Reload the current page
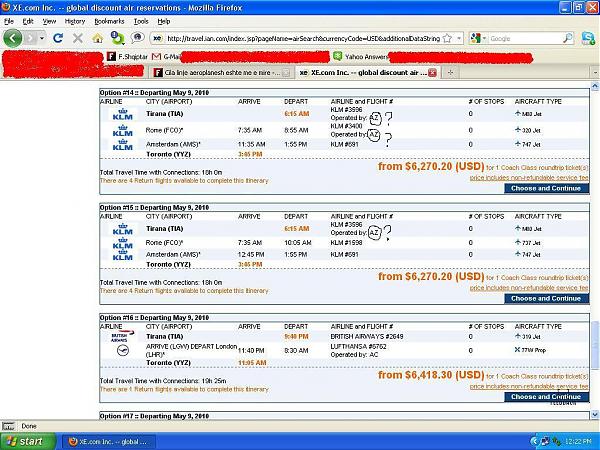 (58, 38)
